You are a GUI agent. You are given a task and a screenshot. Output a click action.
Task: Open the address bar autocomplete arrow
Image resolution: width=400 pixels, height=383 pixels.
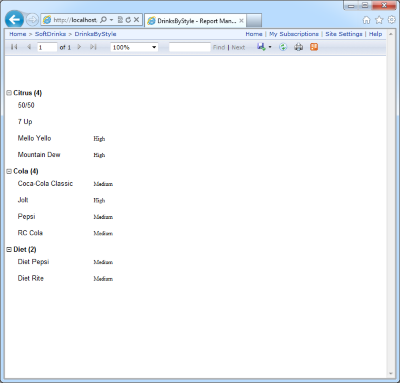[111, 20]
